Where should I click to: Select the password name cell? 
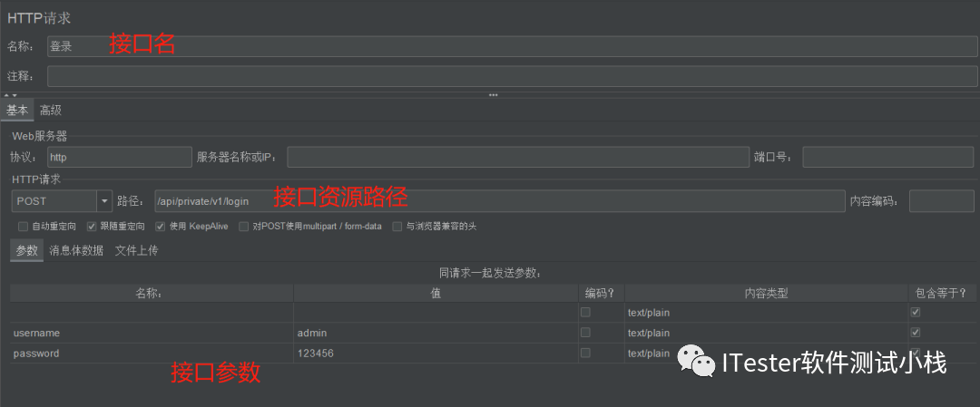click(x=152, y=354)
